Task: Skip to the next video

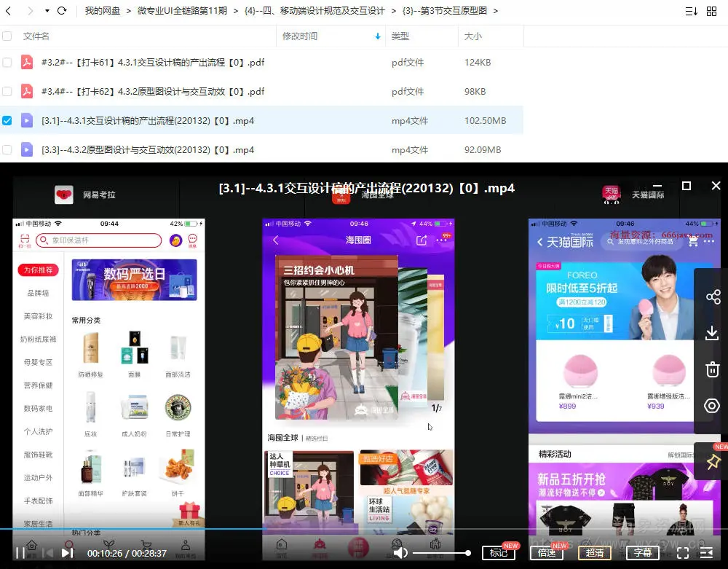Action: pyautogui.click(x=67, y=553)
